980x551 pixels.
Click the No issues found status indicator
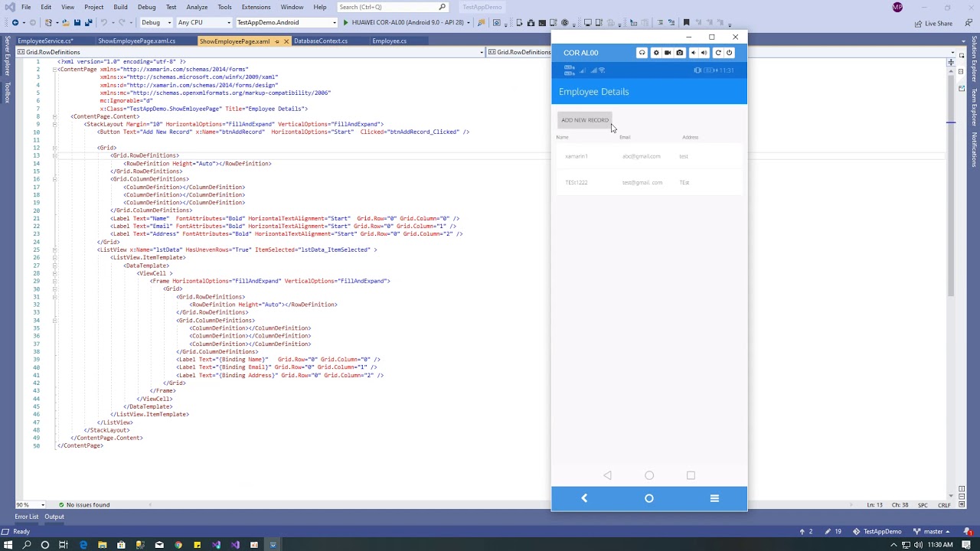[x=84, y=505]
